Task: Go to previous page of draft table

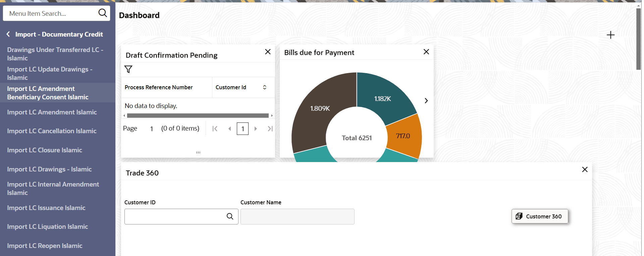Action: pyautogui.click(x=230, y=129)
